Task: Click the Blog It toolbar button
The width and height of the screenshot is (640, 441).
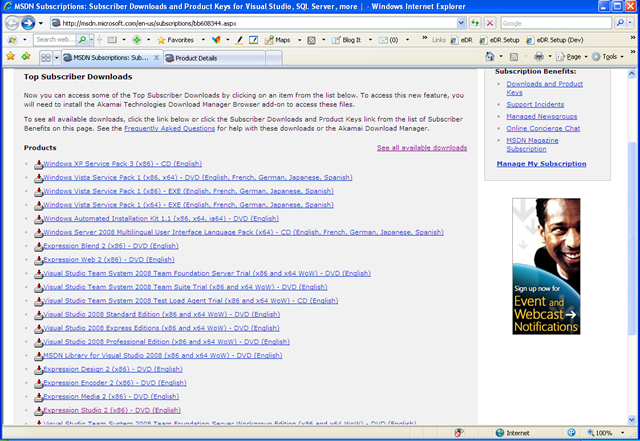Action: coord(347,40)
